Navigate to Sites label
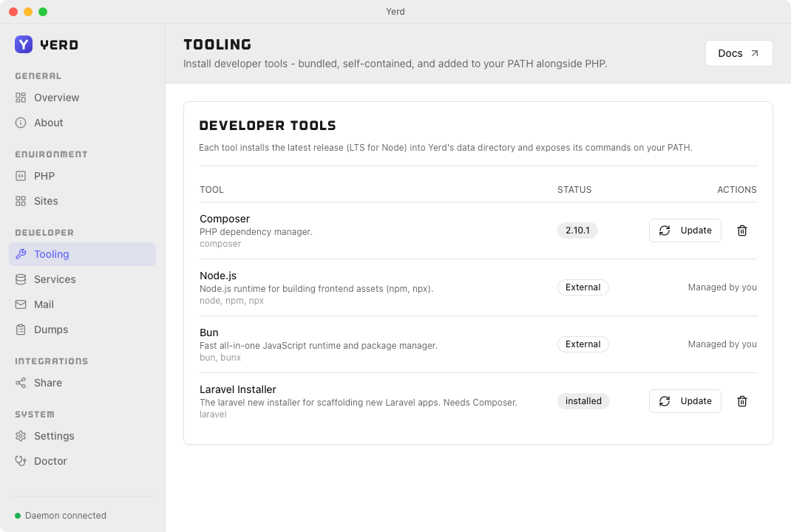This screenshot has width=791, height=532. pyautogui.click(x=46, y=201)
